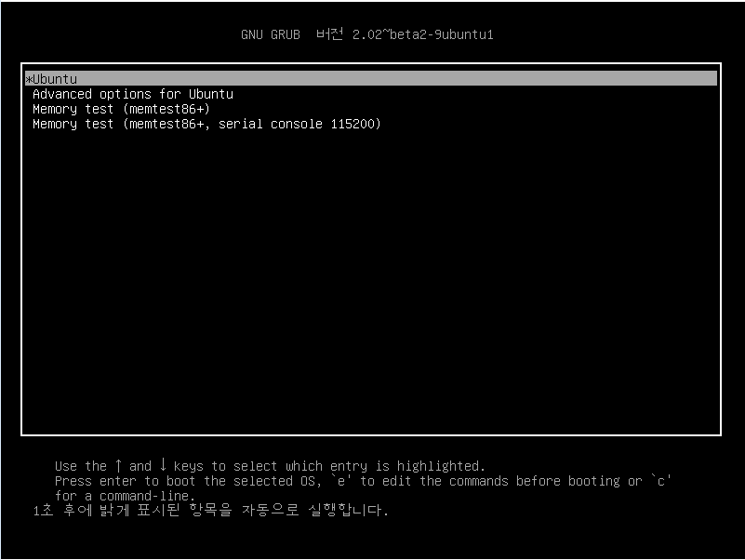Select memtest86+ serial console 115200 entry
Screen dimensions: 745x560
point(206,124)
